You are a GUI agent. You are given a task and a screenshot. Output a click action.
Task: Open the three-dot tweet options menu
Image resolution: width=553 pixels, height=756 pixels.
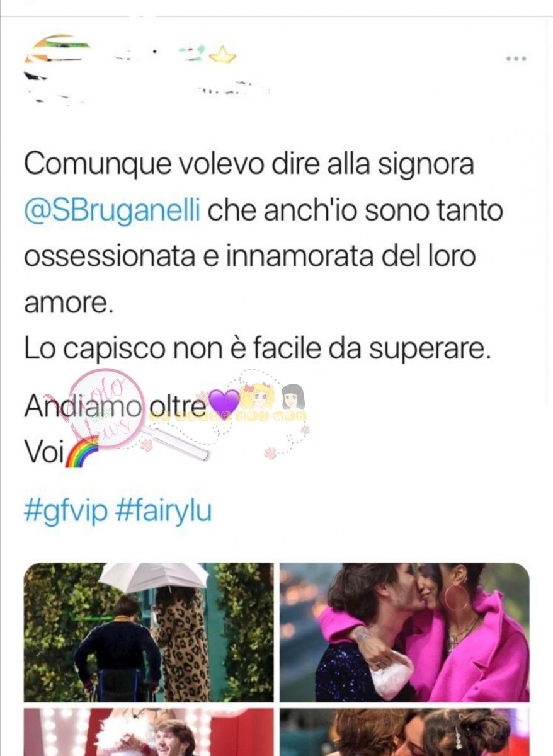pyautogui.click(x=515, y=59)
